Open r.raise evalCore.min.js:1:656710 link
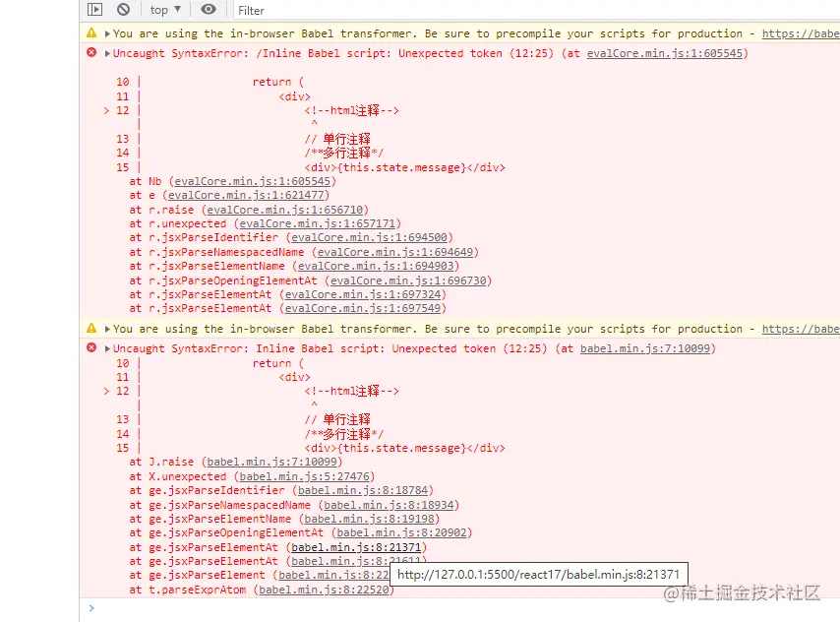 [285, 210]
